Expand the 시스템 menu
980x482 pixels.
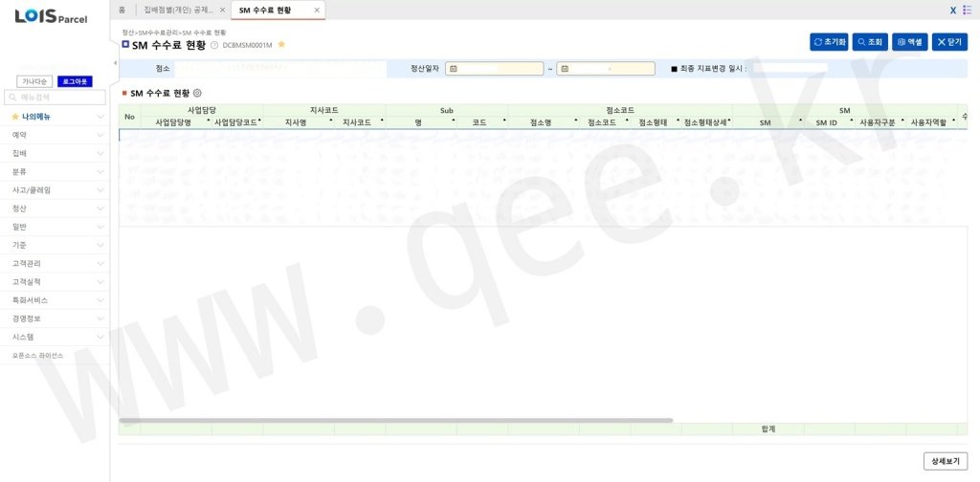pos(55,337)
